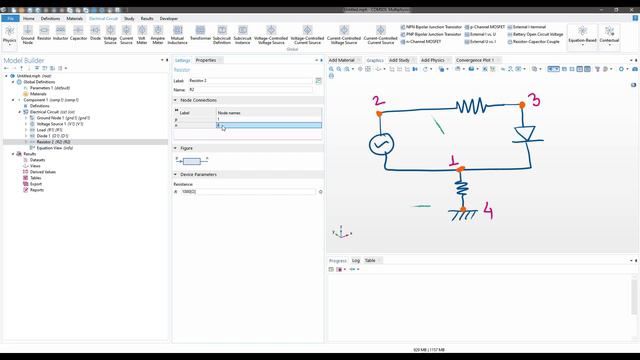Add External I vs. U element

click(480, 34)
